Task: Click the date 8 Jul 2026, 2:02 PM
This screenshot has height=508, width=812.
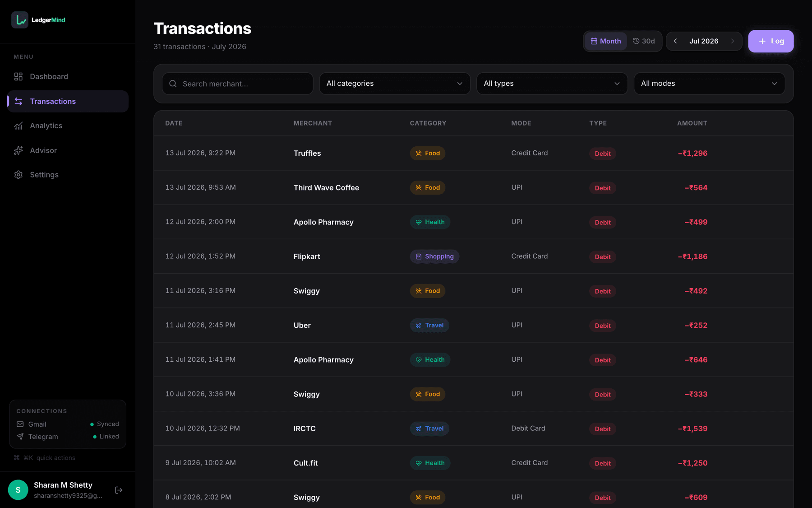Action: pos(198,497)
